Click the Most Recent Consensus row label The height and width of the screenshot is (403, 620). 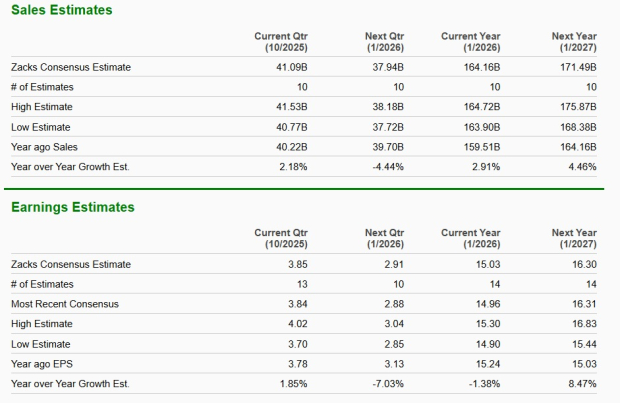64,303
